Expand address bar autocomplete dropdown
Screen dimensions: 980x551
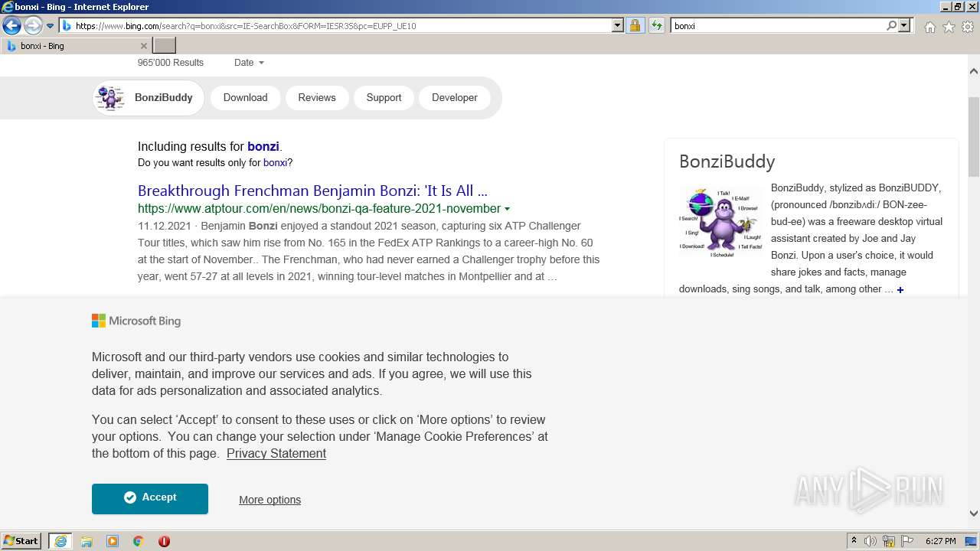[x=618, y=25]
